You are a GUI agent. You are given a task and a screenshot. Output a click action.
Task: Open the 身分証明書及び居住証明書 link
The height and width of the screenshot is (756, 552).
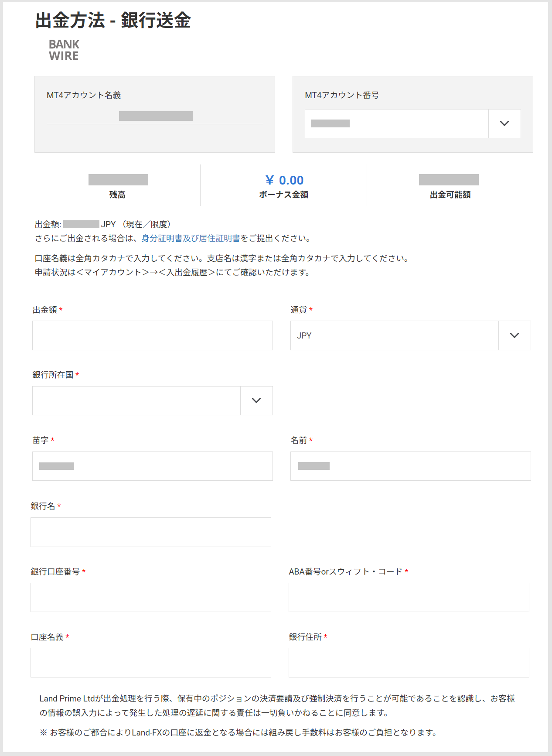pos(191,238)
